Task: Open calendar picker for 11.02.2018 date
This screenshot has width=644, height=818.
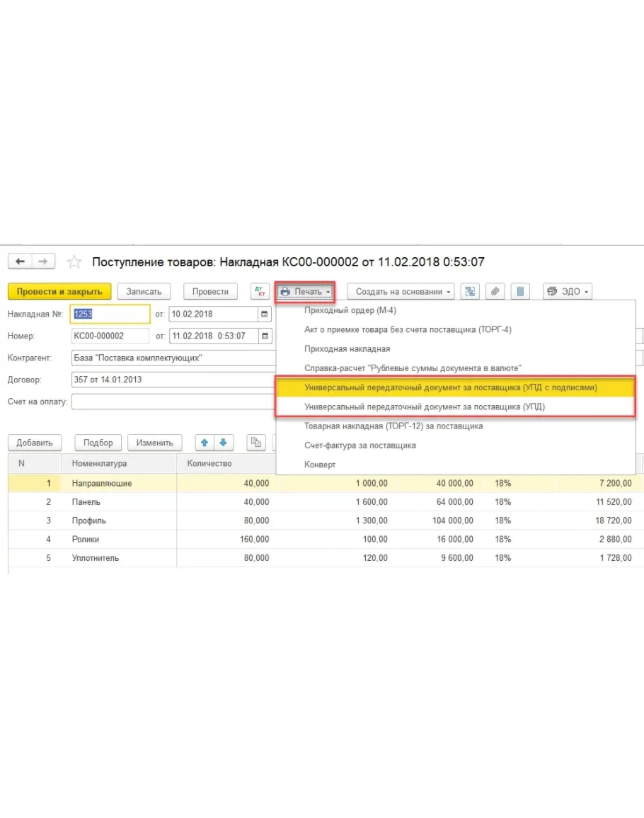Action: pos(265,336)
